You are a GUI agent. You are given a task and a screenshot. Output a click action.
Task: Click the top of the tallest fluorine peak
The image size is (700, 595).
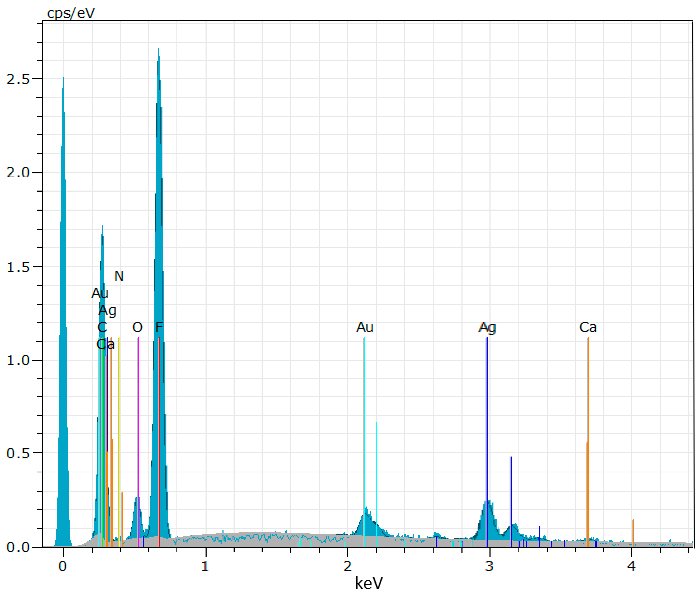(158, 49)
